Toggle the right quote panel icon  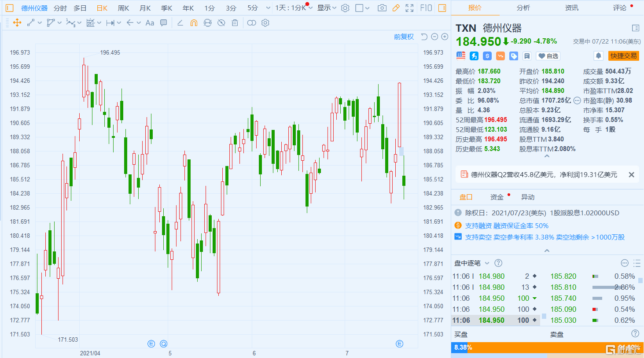pos(442,8)
